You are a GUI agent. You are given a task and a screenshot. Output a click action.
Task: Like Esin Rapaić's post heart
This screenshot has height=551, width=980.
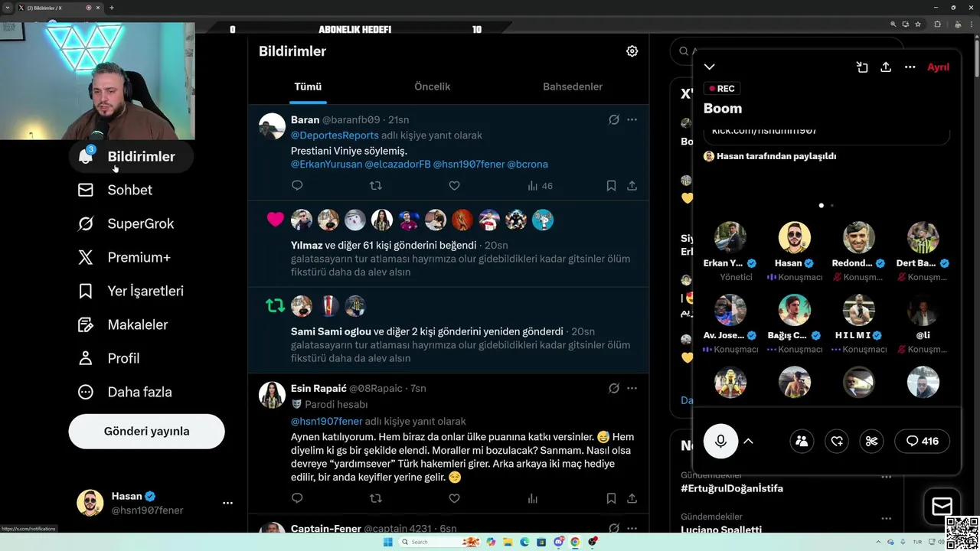click(x=454, y=498)
